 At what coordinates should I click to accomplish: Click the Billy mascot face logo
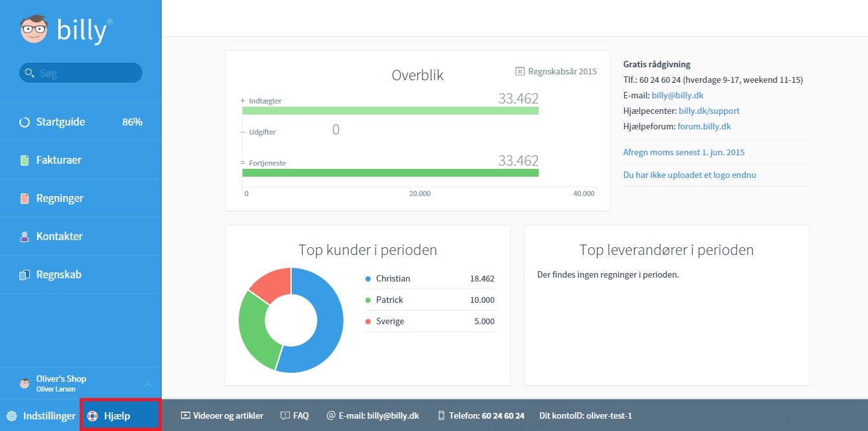34,29
